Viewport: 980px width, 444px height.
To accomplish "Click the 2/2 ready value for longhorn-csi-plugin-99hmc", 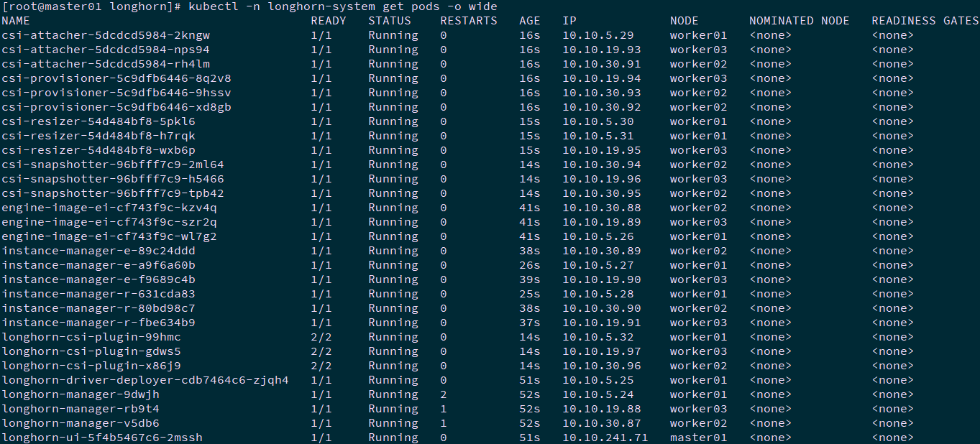I will (x=321, y=337).
